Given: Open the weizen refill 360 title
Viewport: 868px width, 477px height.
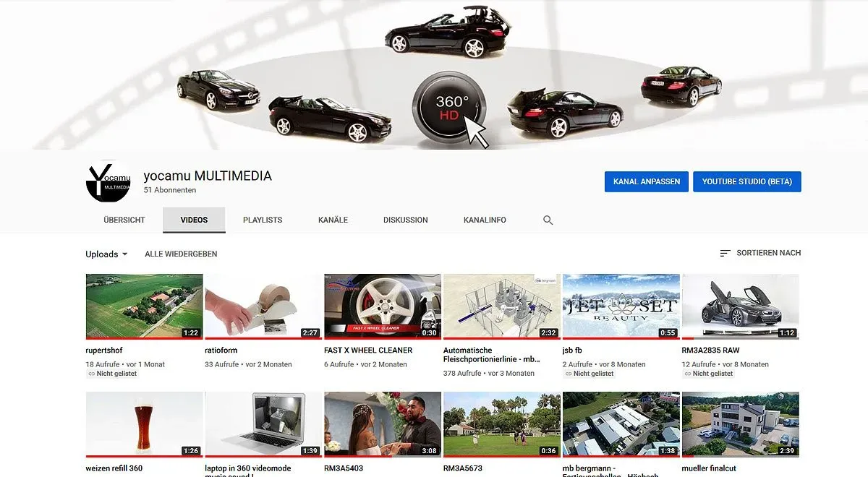Looking at the screenshot, I should [114, 468].
